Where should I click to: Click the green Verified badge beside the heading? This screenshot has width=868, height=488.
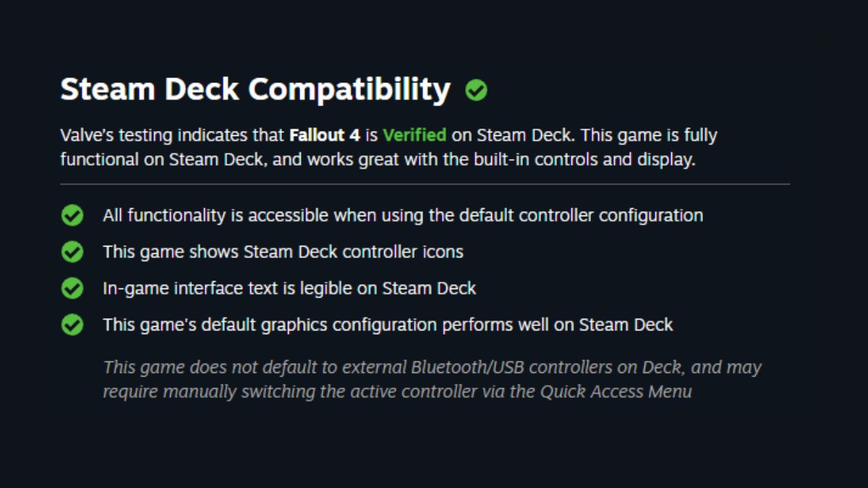click(476, 90)
